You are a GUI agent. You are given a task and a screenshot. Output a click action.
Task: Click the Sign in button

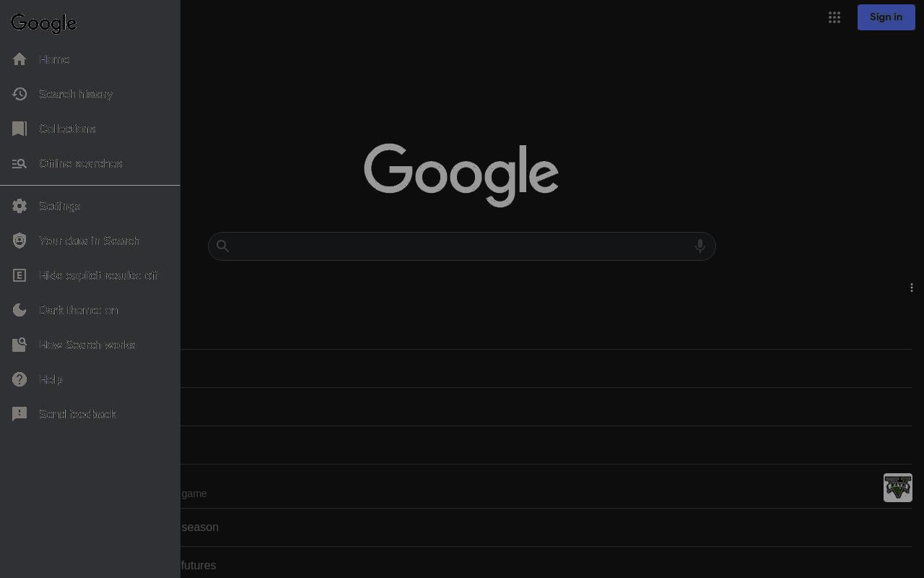click(x=886, y=17)
